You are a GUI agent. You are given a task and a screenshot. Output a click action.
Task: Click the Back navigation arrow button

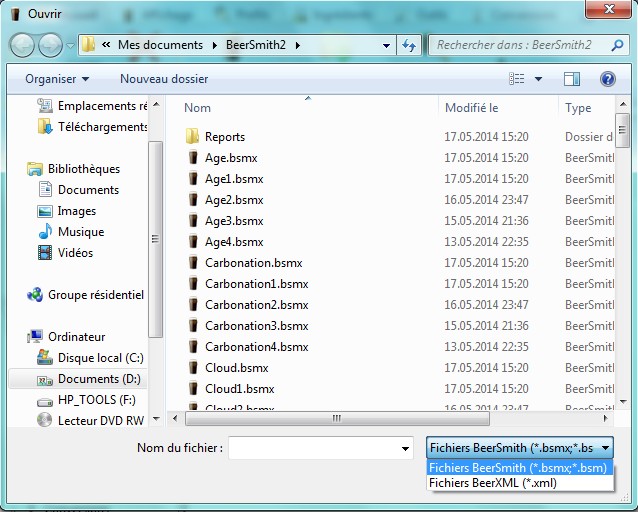(x=22, y=45)
